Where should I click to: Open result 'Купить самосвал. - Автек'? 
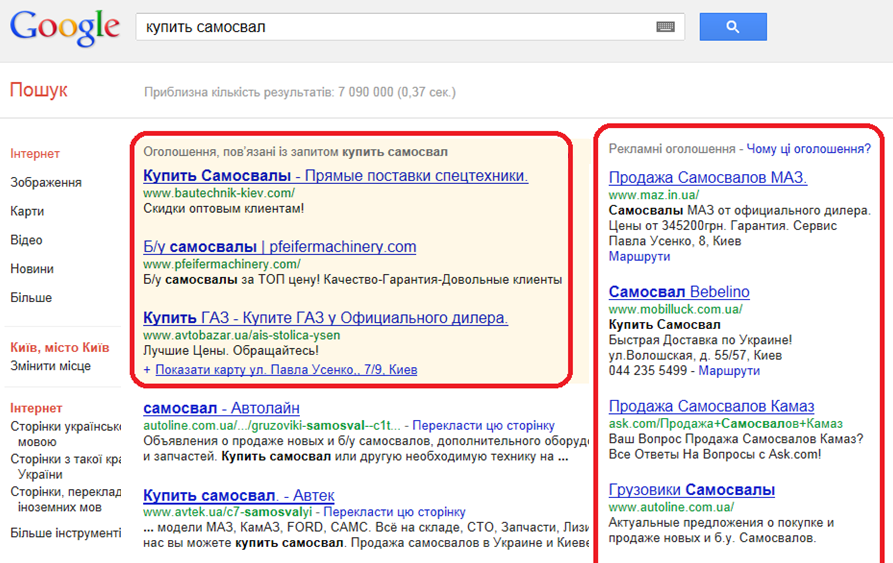pos(239,495)
